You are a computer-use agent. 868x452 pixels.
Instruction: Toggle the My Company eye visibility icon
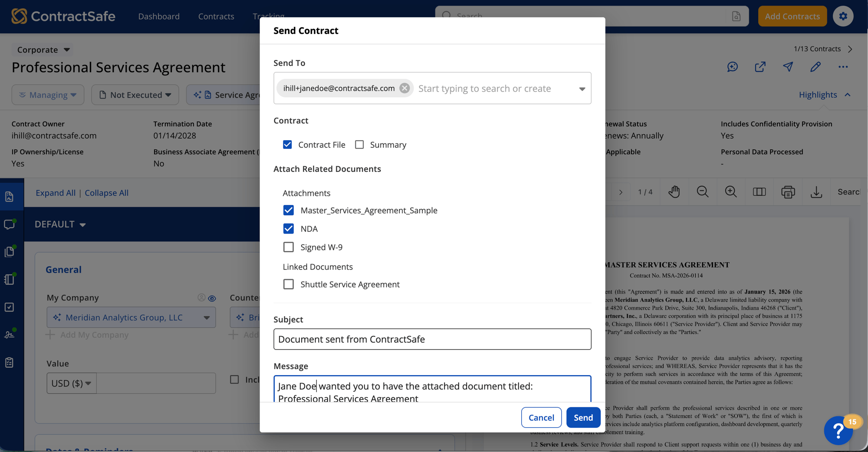pos(212,298)
